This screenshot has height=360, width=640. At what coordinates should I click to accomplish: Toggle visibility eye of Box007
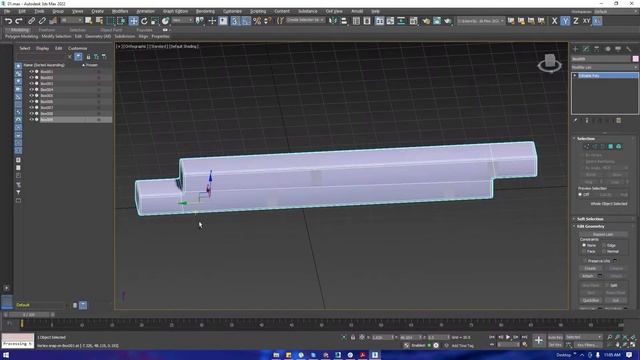coord(31,108)
